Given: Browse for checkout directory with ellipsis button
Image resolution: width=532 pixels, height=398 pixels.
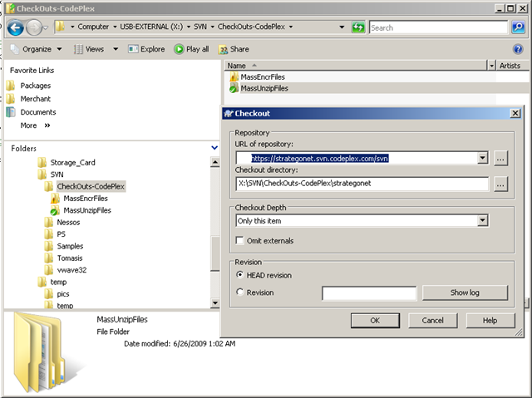Looking at the screenshot, I should click(x=500, y=184).
